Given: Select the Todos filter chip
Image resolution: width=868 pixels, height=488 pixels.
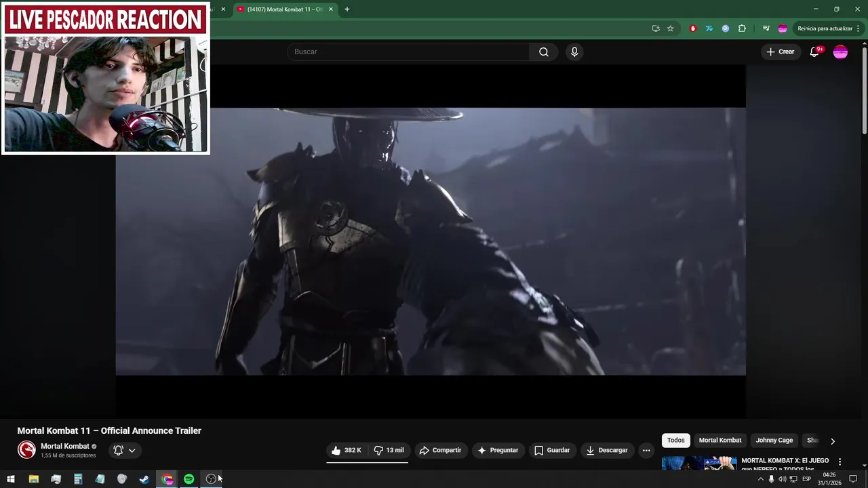Looking at the screenshot, I should [x=676, y=441].
